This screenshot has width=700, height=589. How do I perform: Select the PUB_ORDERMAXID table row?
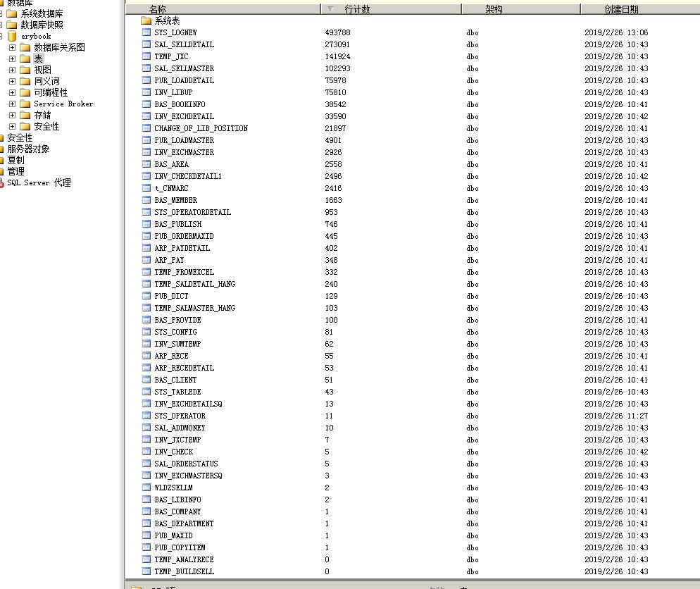pos(184,236)
